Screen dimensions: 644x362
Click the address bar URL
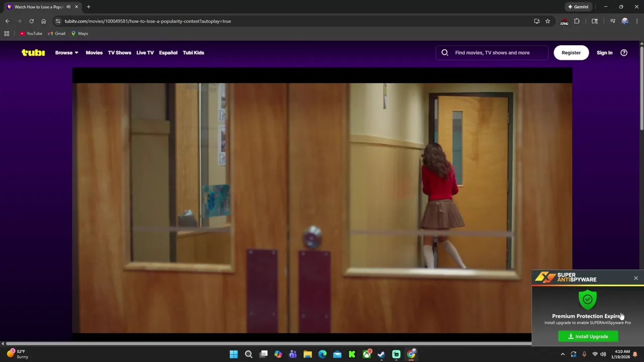point(147,21)
